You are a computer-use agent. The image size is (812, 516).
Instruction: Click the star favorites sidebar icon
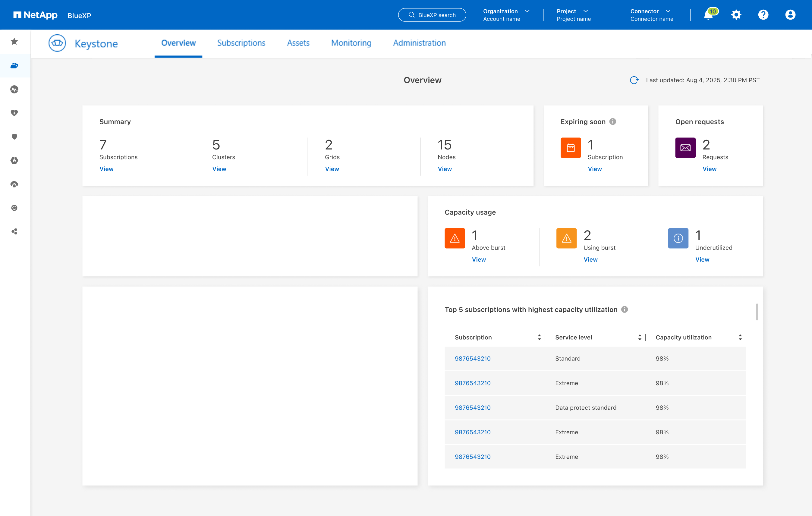[14, 42]
